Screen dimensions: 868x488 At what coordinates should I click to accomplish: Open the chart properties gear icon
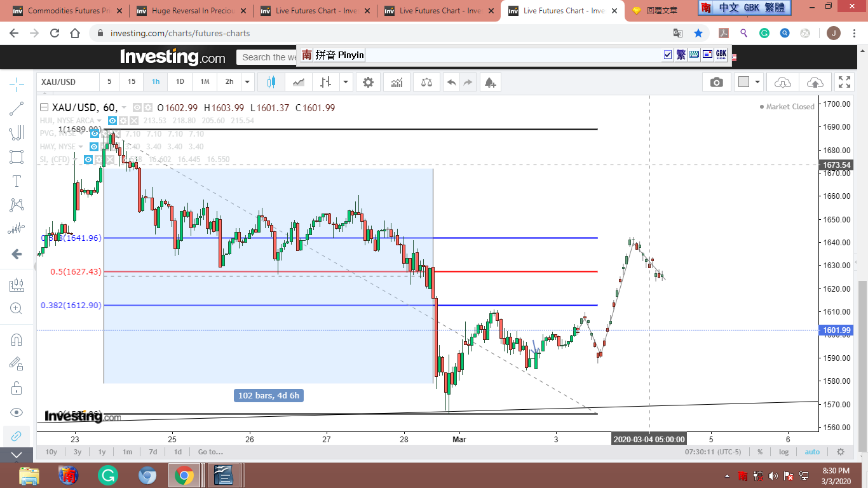[368, 82]
